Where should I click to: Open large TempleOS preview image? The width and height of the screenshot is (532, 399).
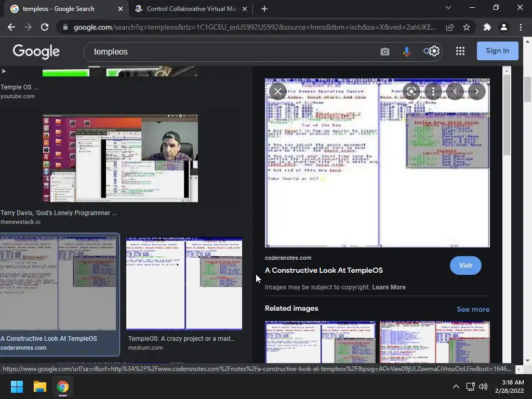pos(377,163)
